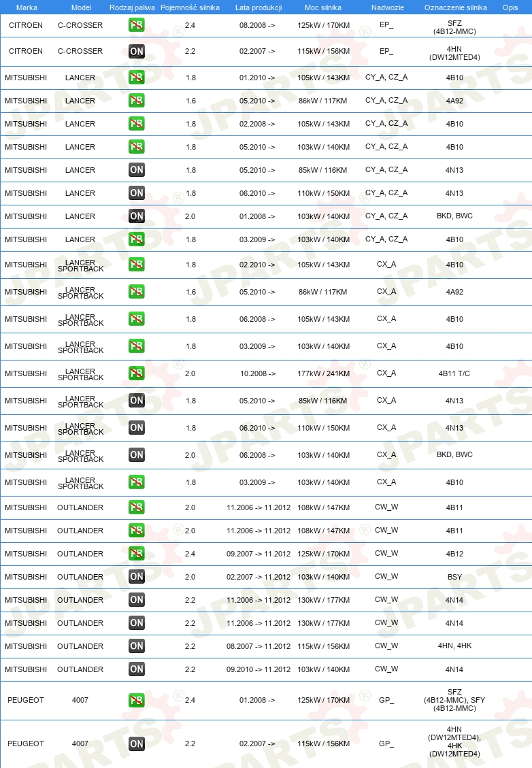The height and width of the screenshot is (768, 532).
Task: Click GP_ body cell in Peugeot 2.2 row
Action: coord(386,743)
